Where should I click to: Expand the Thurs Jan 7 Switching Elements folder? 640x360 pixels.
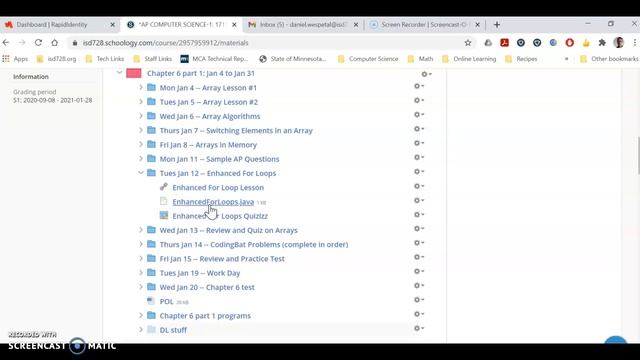(141, 130)
